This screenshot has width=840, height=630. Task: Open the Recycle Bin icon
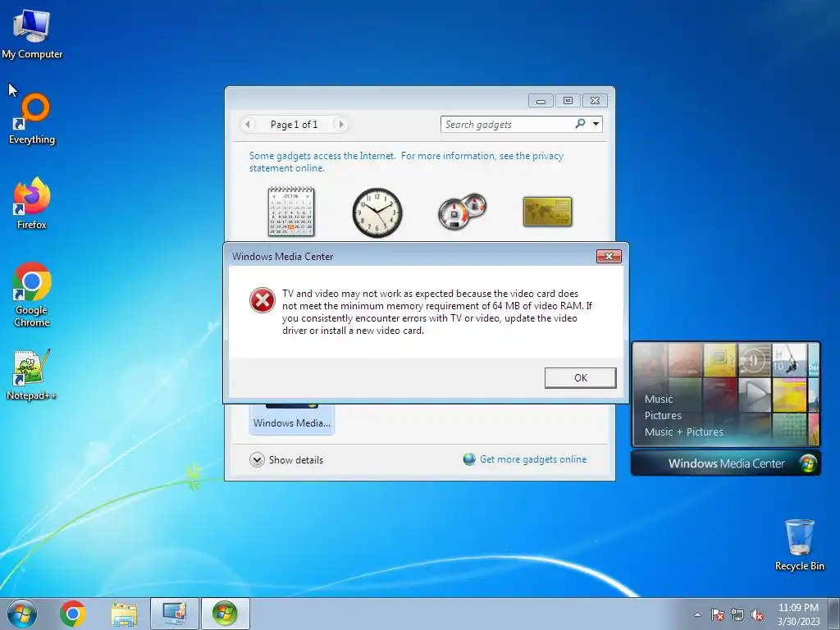[799, 545]
